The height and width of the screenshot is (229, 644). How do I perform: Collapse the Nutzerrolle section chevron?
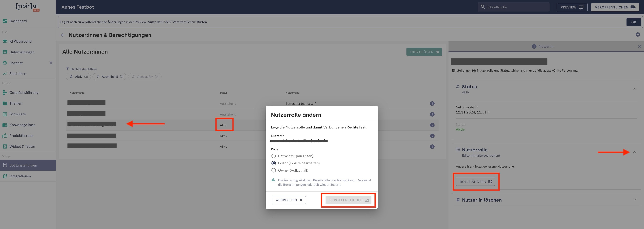pos(635,152)
